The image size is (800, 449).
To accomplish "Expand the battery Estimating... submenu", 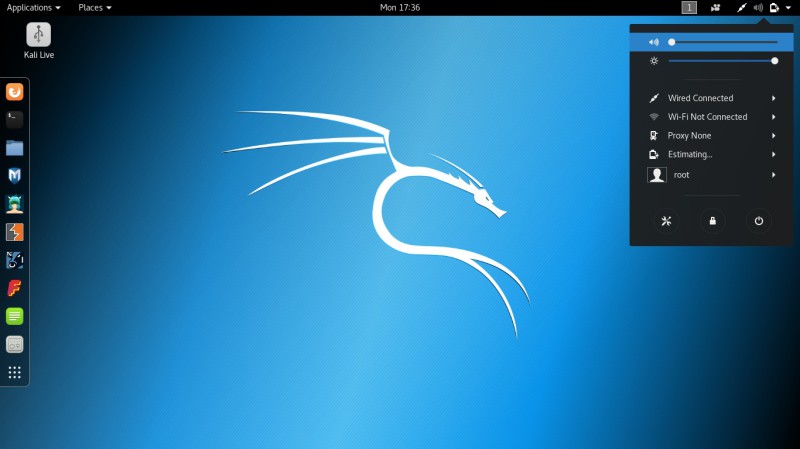I will point(712,154).
